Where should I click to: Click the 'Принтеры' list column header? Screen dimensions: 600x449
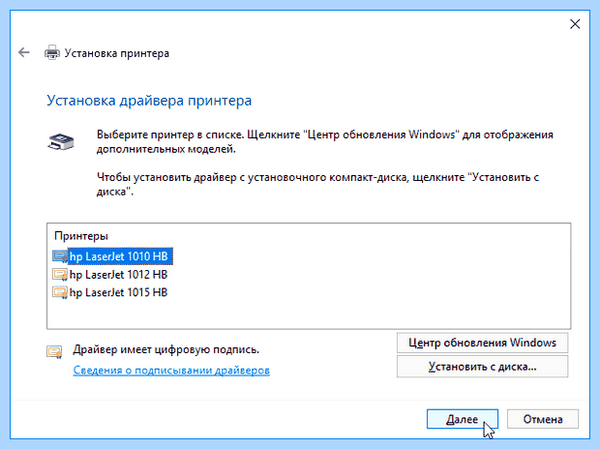[81, 236]
